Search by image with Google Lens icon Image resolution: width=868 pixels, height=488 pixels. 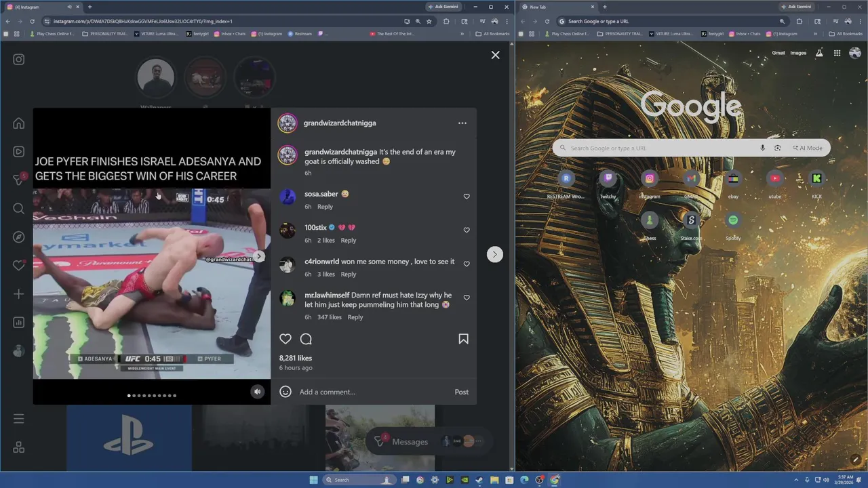point(777,148)
